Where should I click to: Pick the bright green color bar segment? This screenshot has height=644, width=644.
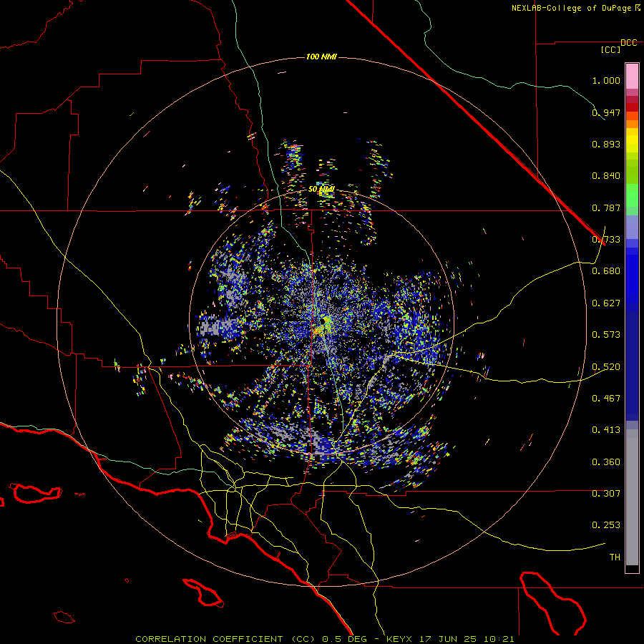point(632,195)
